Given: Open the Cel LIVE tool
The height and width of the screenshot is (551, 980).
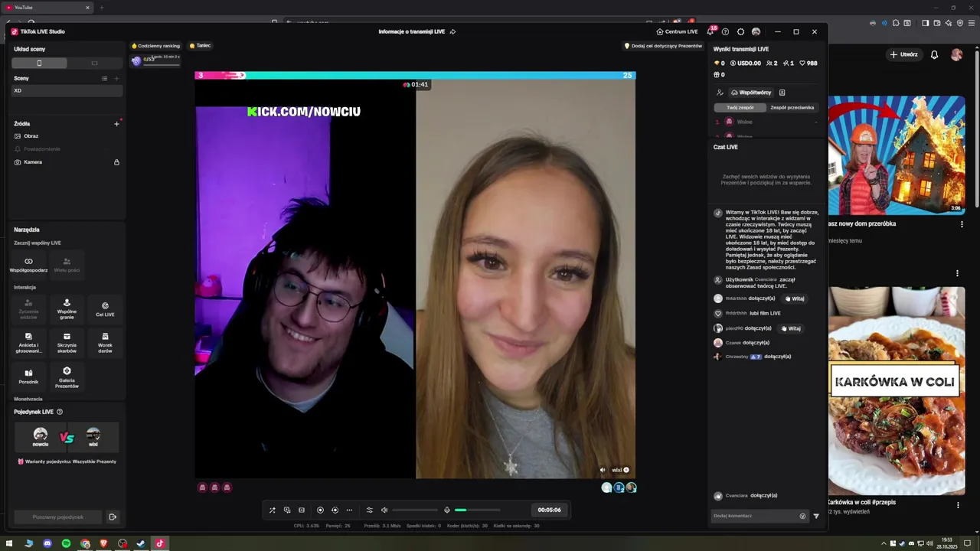Looking at the screenshot, I should [105, 308].
